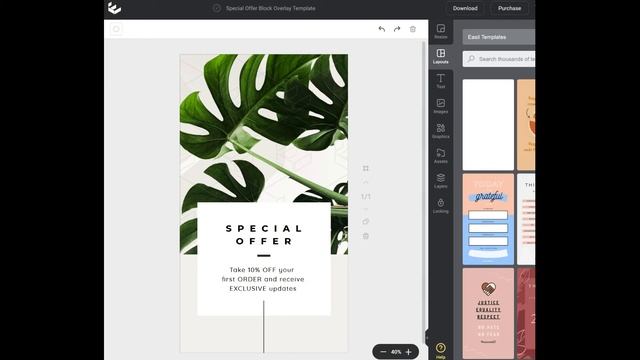Viewport: 640px width, 360px height.
Task: Open the Resize panel
Action: (441, 31)
